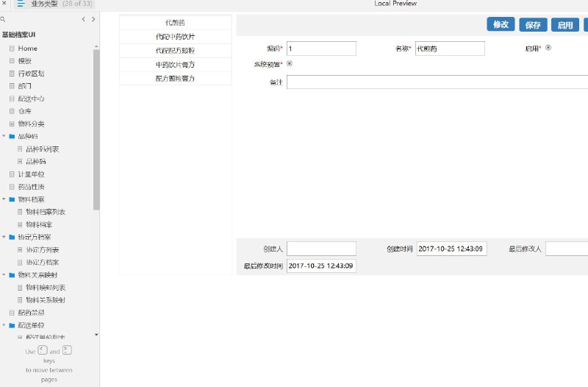
Task: Select 代配配方颗粒 in the type list
Action: pyautogui.click(x=175, y=50)
